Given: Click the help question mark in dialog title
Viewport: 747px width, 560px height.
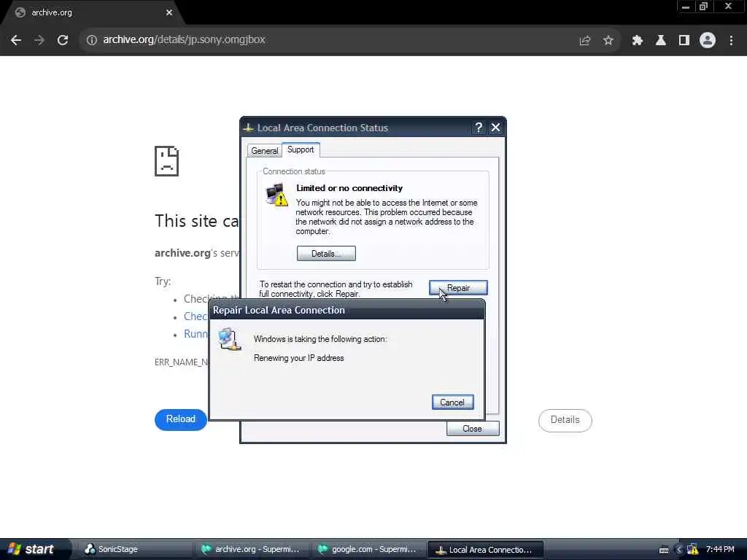Looking at the screenshot, I should pos(479,128).
